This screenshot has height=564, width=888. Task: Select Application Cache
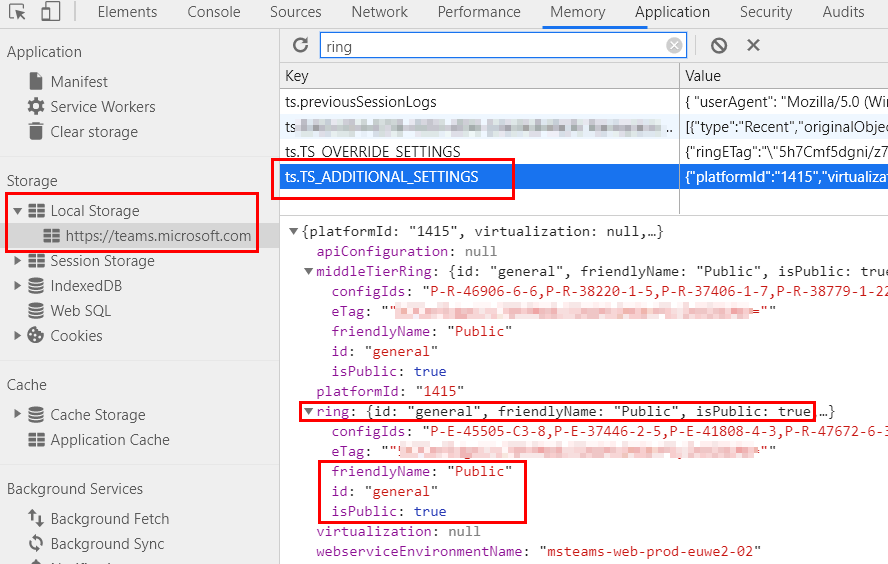(x=110, y=440)
